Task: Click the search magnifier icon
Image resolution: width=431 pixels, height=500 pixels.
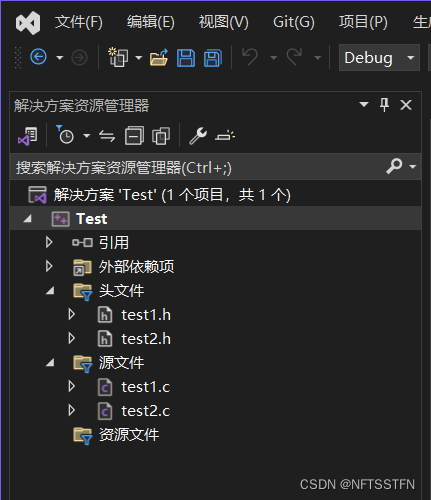Action: tap(394, 166)
